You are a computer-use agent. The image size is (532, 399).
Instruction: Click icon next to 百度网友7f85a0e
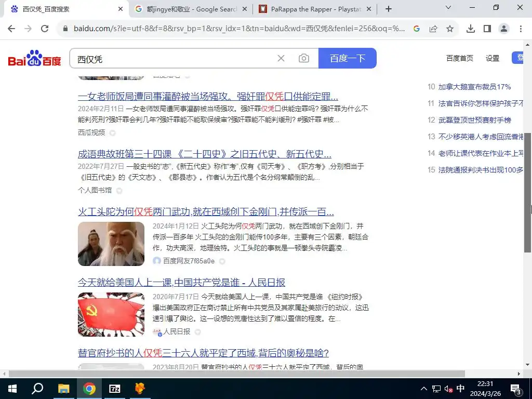[222, 261]
